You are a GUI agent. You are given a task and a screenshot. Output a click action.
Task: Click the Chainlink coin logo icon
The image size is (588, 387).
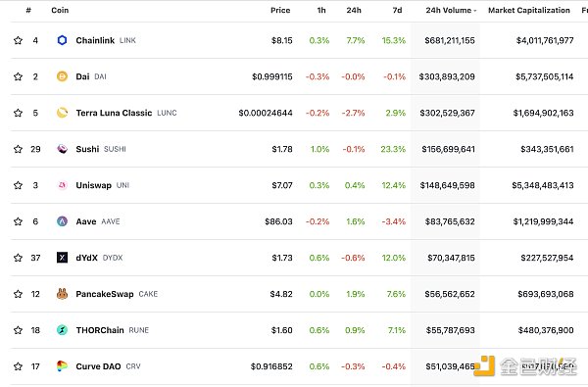click(63, 40)
